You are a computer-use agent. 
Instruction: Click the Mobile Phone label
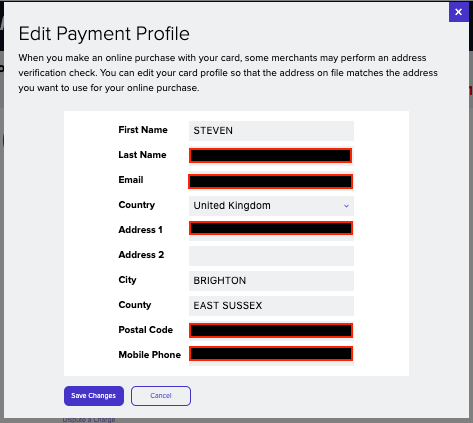pyautogui.click(x=150, y=355)
